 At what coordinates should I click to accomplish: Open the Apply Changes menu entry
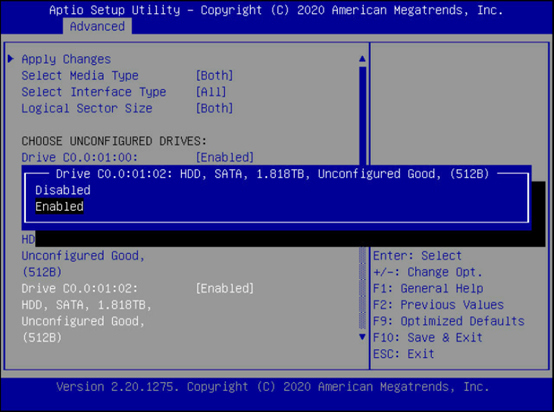point(66,59)
